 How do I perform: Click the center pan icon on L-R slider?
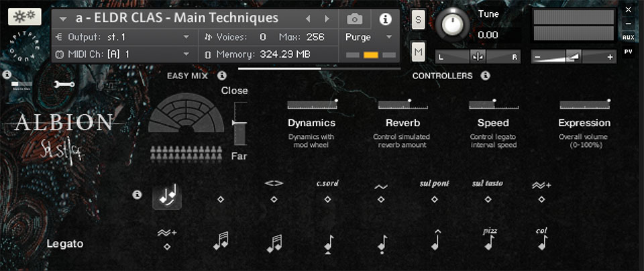coord(478,56)
